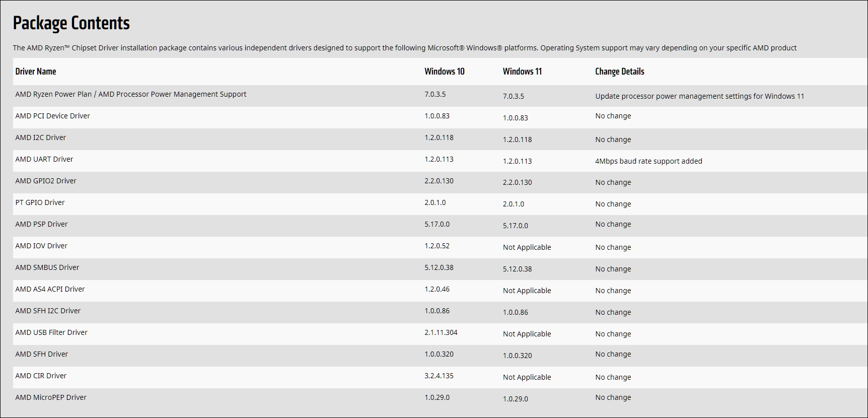This screenshot has height=418, width=868.
Task: Select the 'AMD CIR Driver' row name
Action: (x=41, y=376)
